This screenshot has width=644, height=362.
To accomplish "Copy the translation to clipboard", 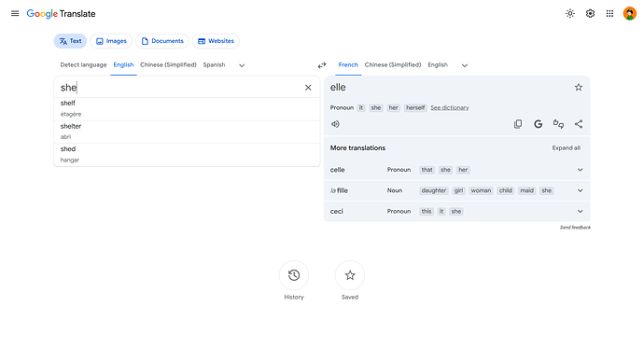I will click(x=518, y=124).
